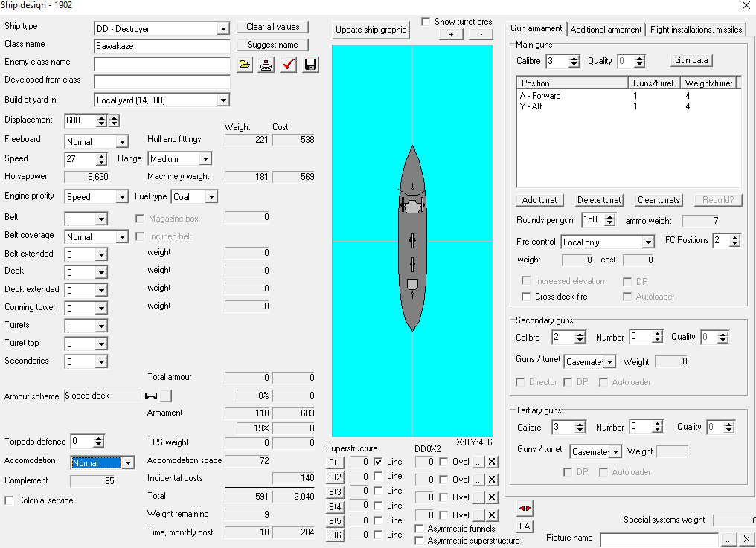Select the A - Forward turret row
Screen dimensions: 756x548
pos(628,96)
